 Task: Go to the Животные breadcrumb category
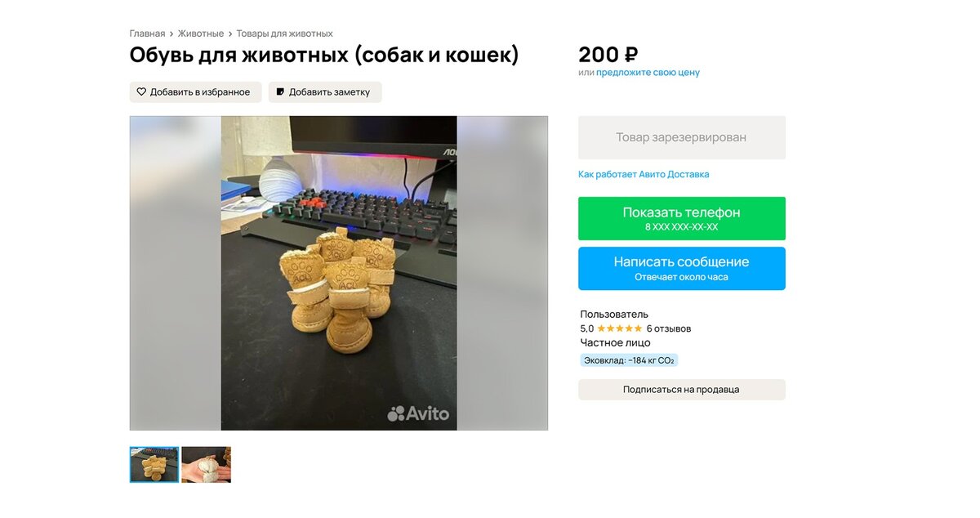click(x=201, y=33)
